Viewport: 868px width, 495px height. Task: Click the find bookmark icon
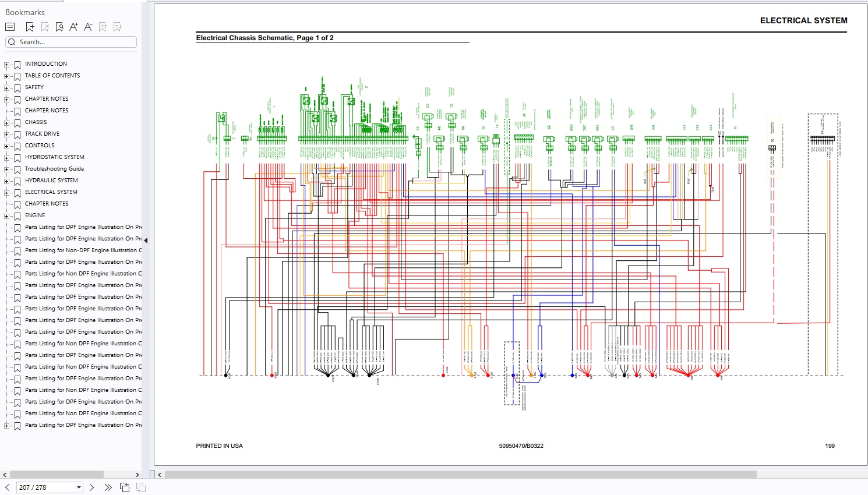(59, 27)
